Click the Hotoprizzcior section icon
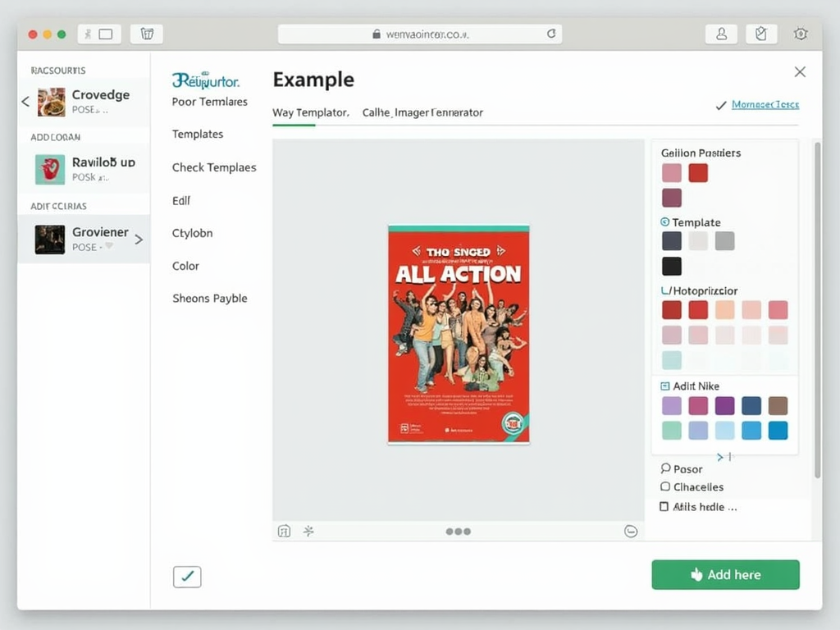This screenshot has height=630, width=840. click(x=666, y=290)
